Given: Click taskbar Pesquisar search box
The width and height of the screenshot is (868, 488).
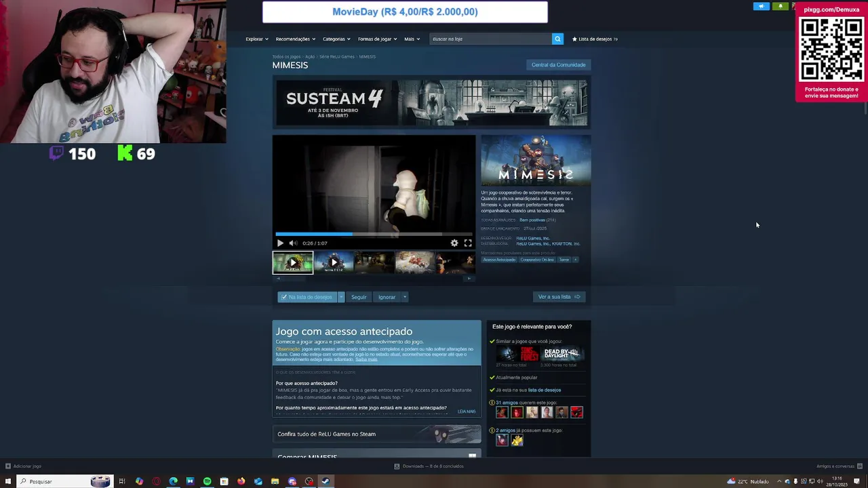Looking at the screenshot, I should coord(64,481).
